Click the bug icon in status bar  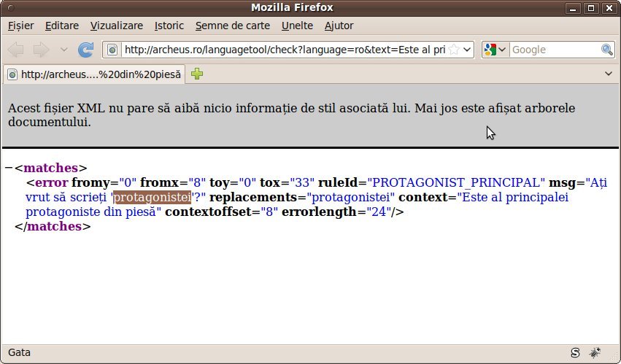(595, 352)
